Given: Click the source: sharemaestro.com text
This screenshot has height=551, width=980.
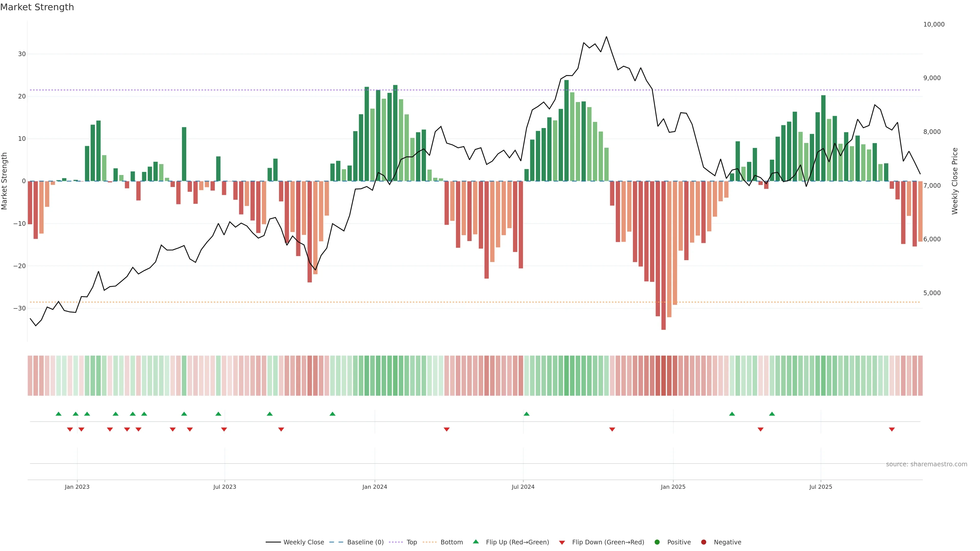Looking at the screenshot, I should tap(926, 464).
